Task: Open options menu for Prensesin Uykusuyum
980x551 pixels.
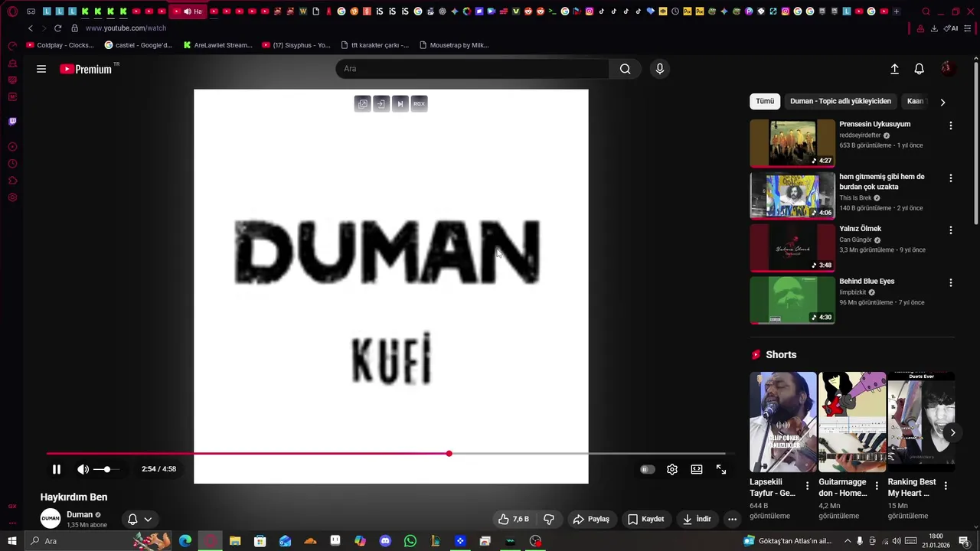Action: (x=951, y=126)
